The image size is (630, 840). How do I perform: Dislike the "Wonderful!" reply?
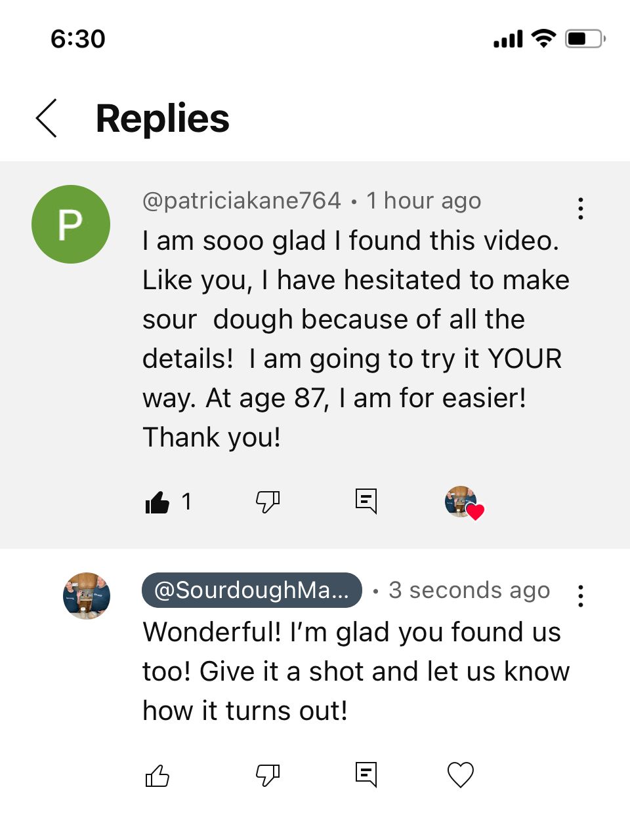(268, 776)
